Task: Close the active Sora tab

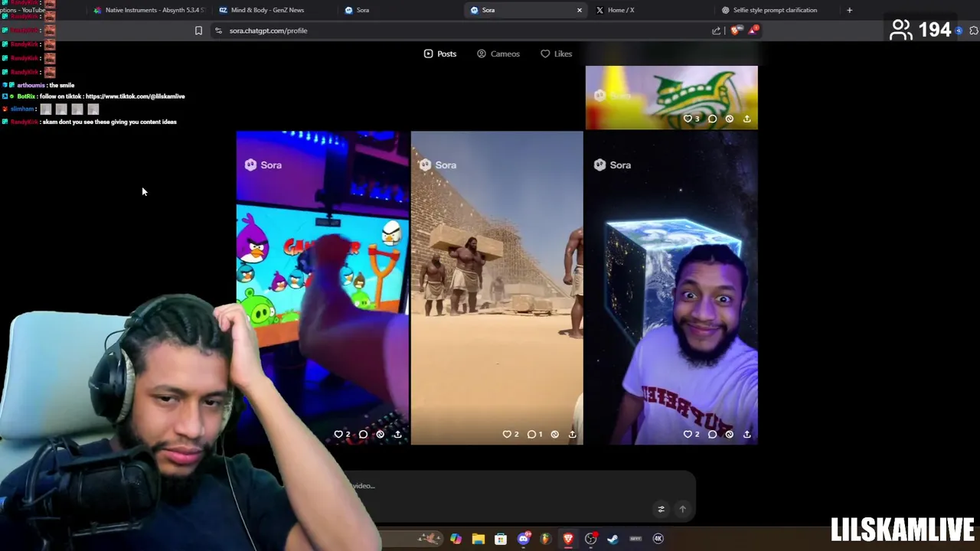Action: 579,10
